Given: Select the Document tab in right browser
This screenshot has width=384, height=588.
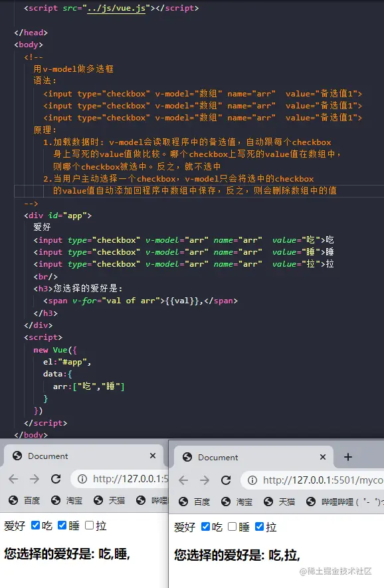Looking at the screenshot, I should (253, 458).
